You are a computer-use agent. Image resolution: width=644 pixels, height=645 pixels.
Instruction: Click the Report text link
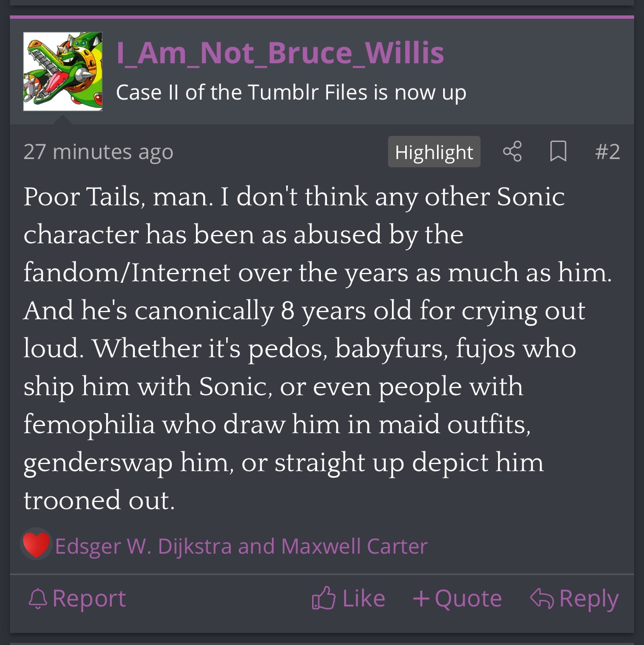click(x=89, y=599)
